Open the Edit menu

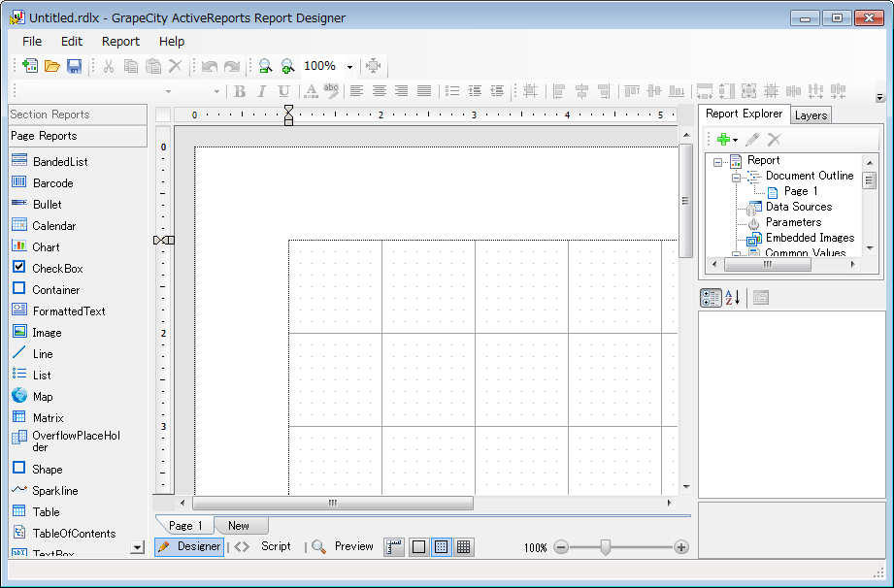(x=72, y=41)
